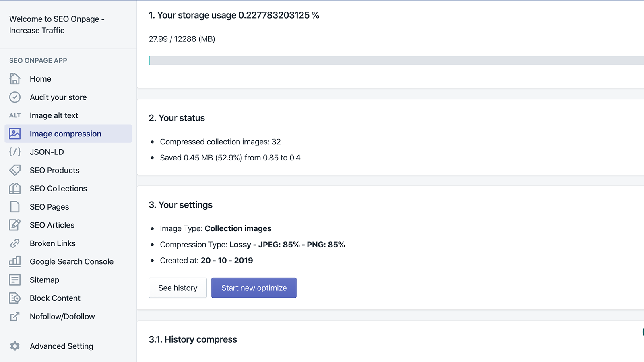Click the Advanced Setting gear icon
This screenshot has height=362, width=644.
pos(15,346)
